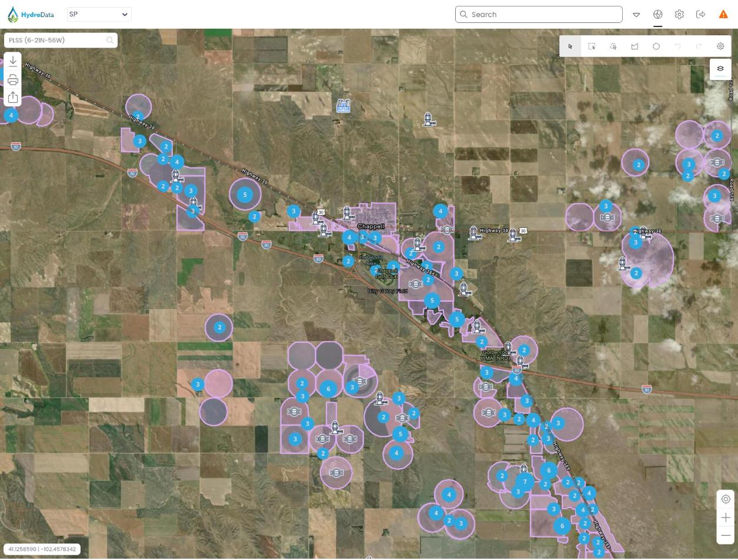
Task: Click the Chappell Golf Club label
Action: [x=387, y=274]
